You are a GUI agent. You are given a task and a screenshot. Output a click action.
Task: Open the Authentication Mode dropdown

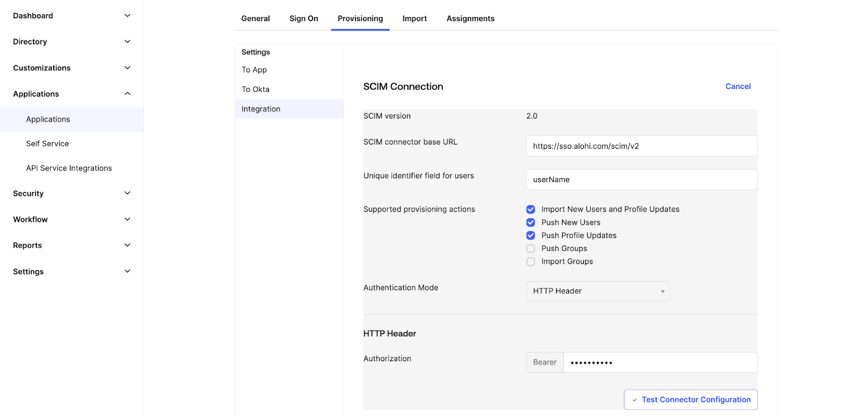(597, 291)
